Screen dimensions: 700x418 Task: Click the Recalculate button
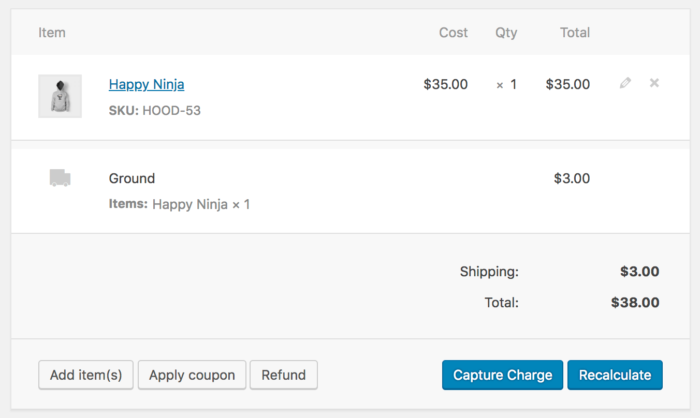615,375
